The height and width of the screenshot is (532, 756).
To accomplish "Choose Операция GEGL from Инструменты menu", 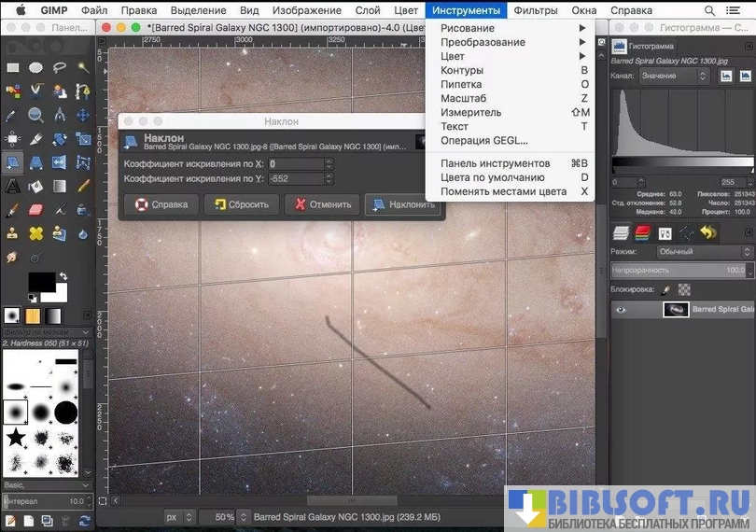I will pos(483,140).
